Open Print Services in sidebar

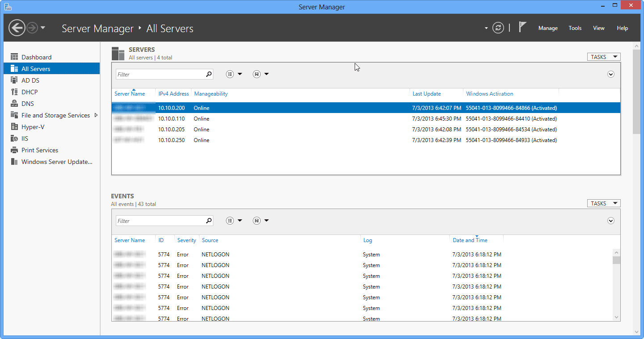(x=52, y=150)
